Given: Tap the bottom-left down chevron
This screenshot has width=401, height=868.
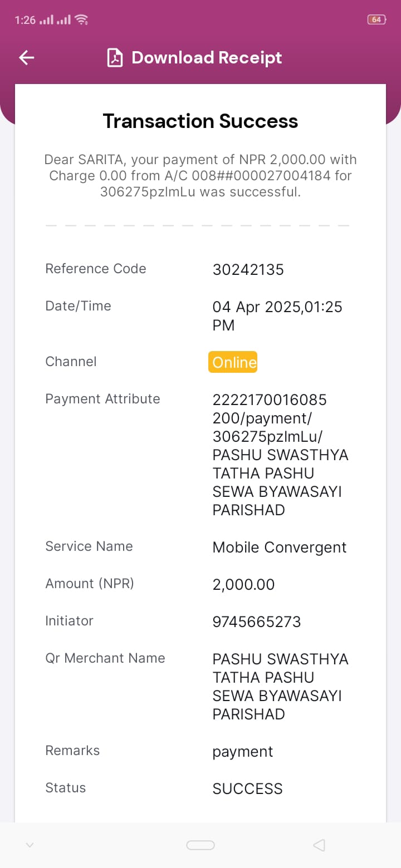Looking at the screenshot, I should coord(30,845).
